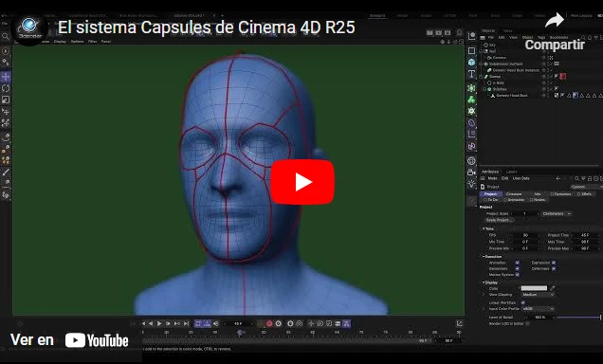This screenshot has height=364, width=603.
Task: Collapse the Execution section
Action: coord(484,256)
